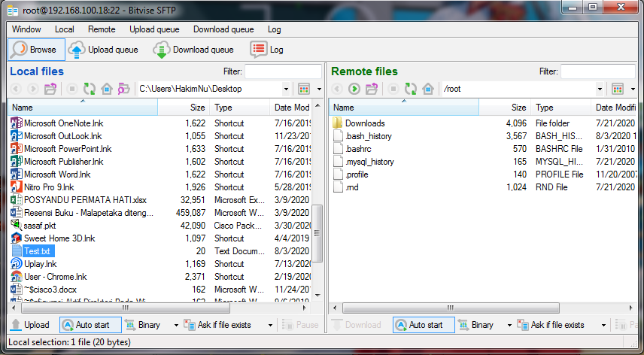Open the Log menu
Image resolution: width=644 pixels, height=355 pixels.
(x=275, y=29)
